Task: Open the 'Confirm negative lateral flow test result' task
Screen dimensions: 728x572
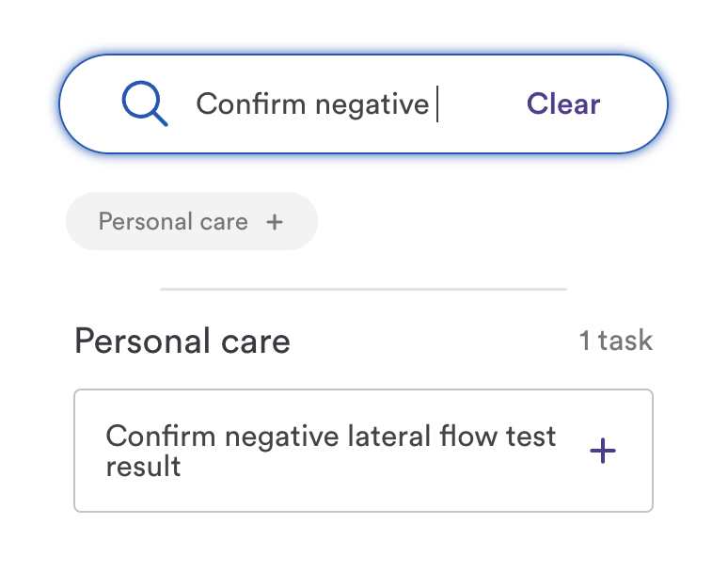Action: (x=331, y=451)
